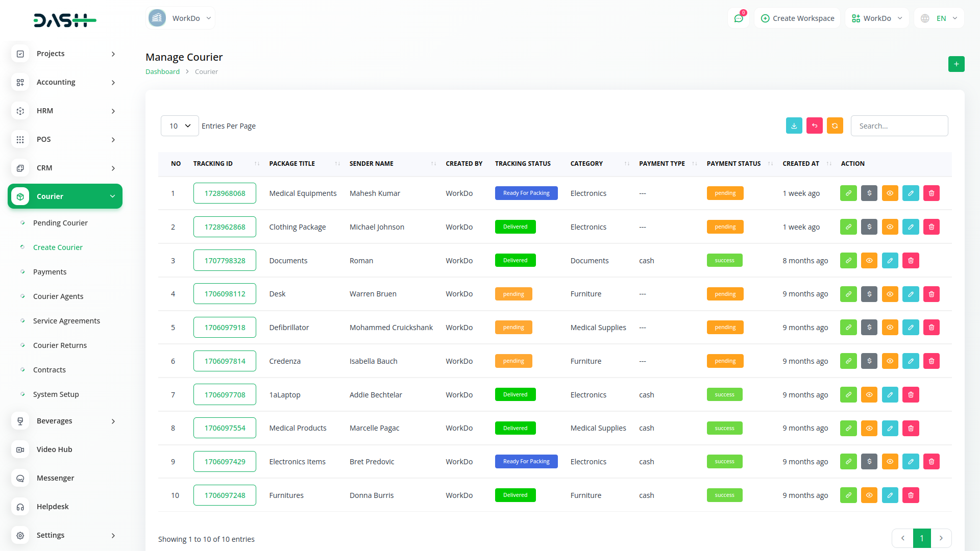Click the blue download export icon
Viewport: 980px width, 551px height.
tap(794, 126)
